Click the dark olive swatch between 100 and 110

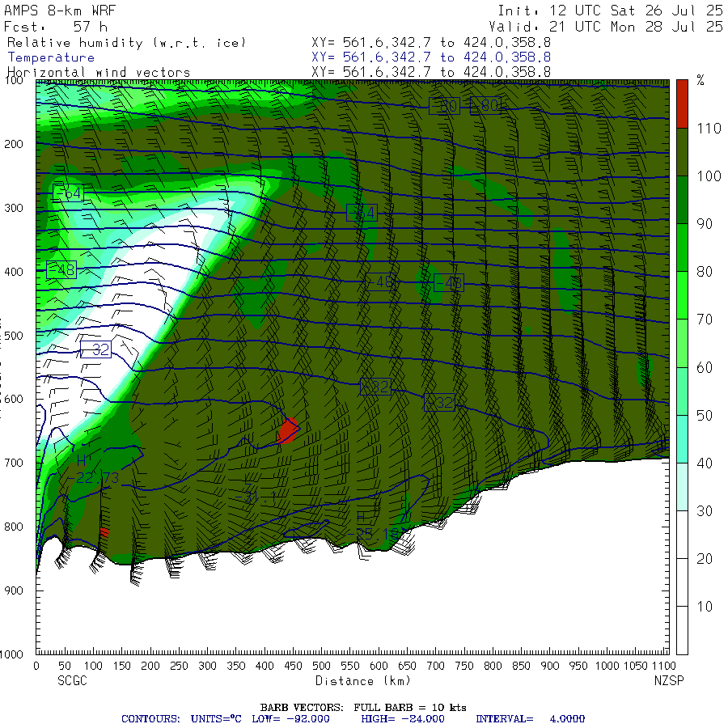pos(682,152)
